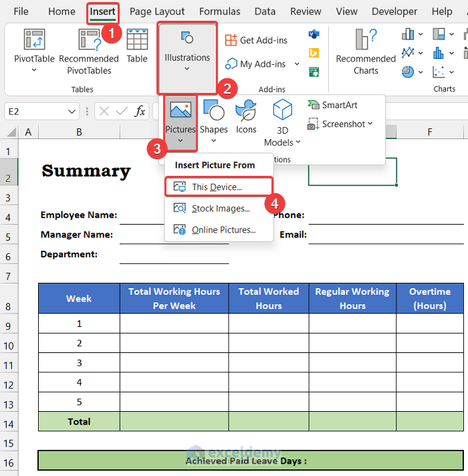This screenshot has width=468, height=476.
Task: Click the Email: label
Action: point(293,235)
